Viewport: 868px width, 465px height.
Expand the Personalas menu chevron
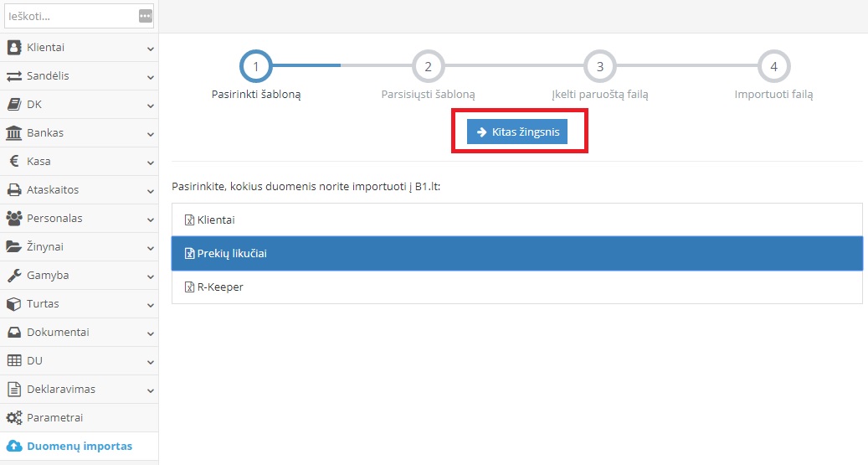151,220
